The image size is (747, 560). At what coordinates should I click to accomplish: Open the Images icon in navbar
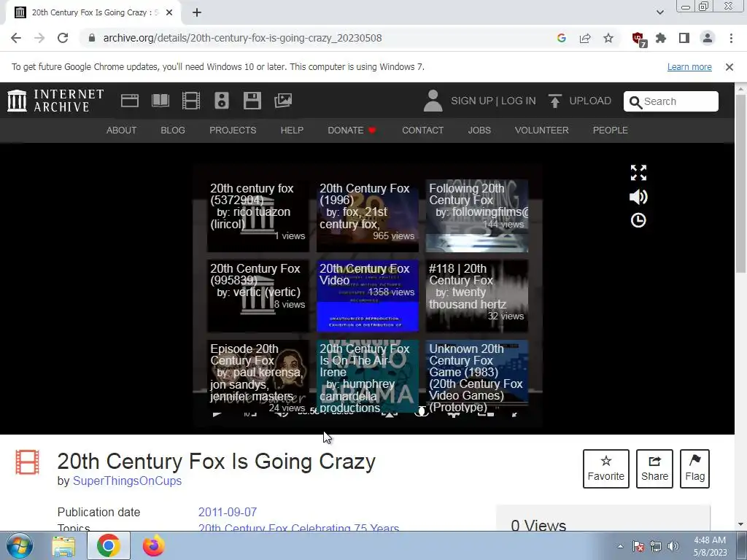(283, 101)
